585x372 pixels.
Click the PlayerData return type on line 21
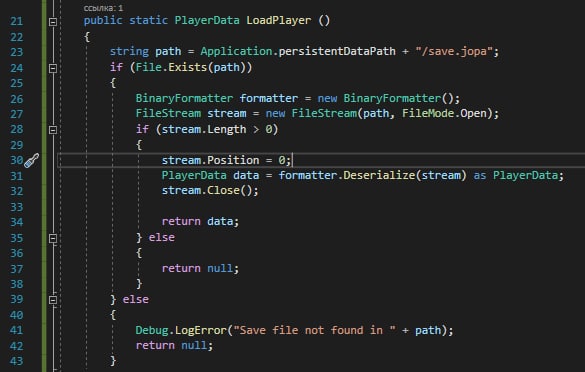tap(207, 20)
